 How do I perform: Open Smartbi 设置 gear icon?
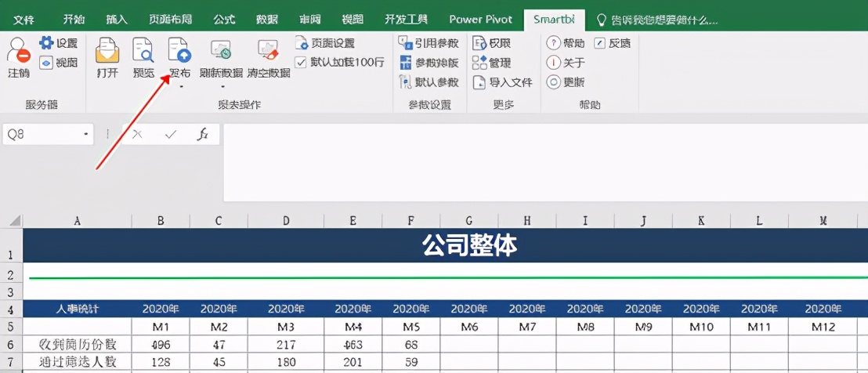[46, 44]
